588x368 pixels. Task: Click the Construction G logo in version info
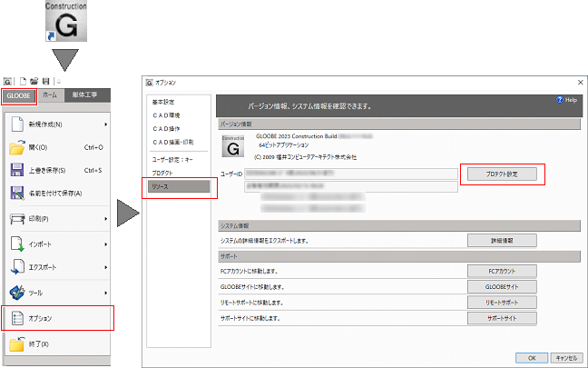pyautogui.click(x=233, y=146)
